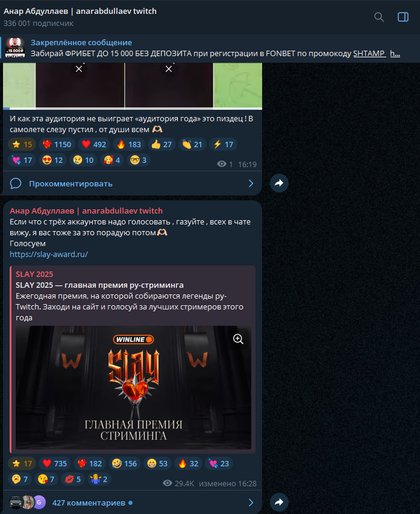
Task: Toggle heart with arrow reaction 17
Action: (x=22, y=160)
